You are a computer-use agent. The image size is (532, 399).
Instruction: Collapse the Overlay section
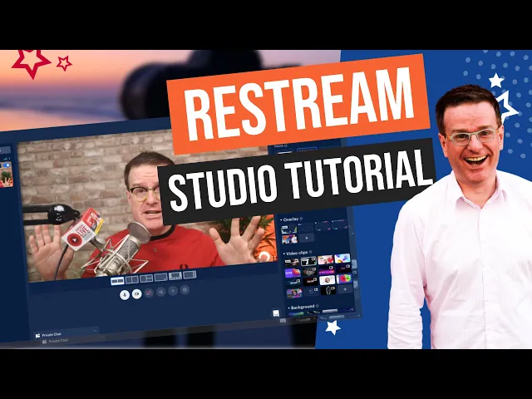(x=281, y=220)
